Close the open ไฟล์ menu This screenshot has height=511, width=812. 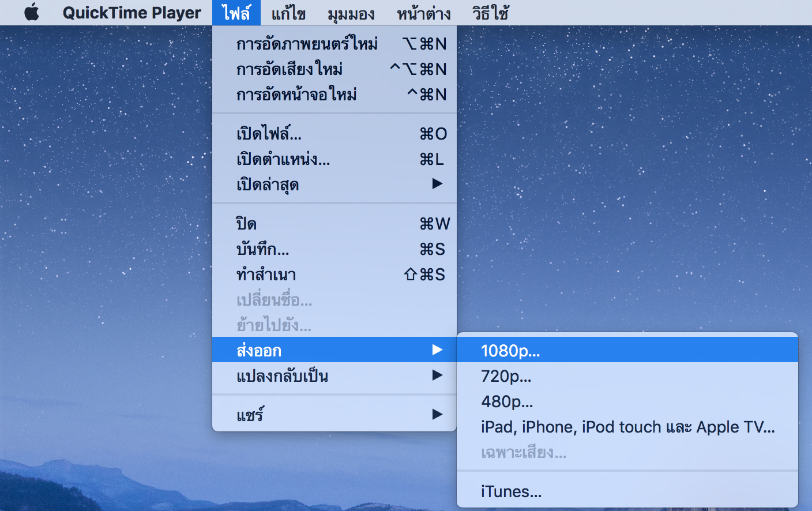pos(236,12)
